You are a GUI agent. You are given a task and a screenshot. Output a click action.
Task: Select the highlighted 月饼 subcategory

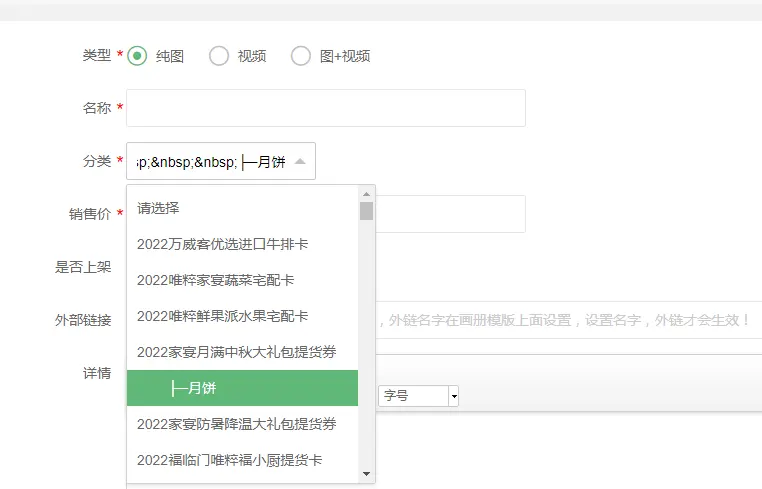[x=242, y=388]
